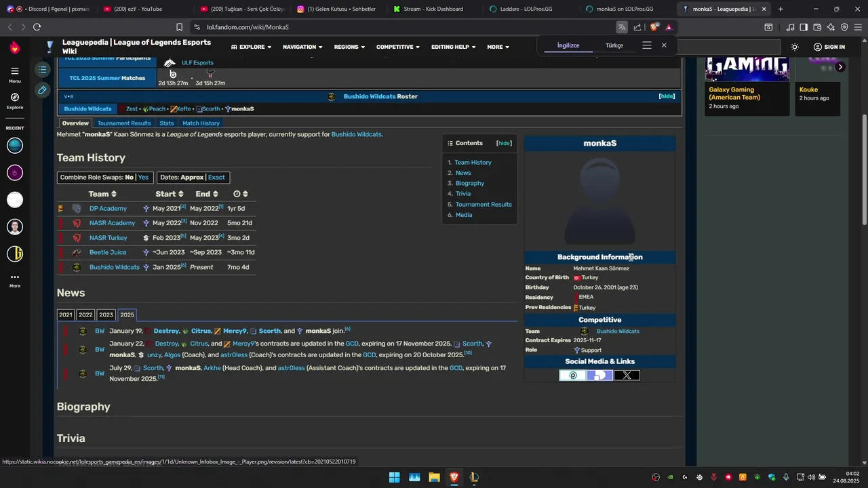Open File Explorer from taskbar

pos(434,477)
